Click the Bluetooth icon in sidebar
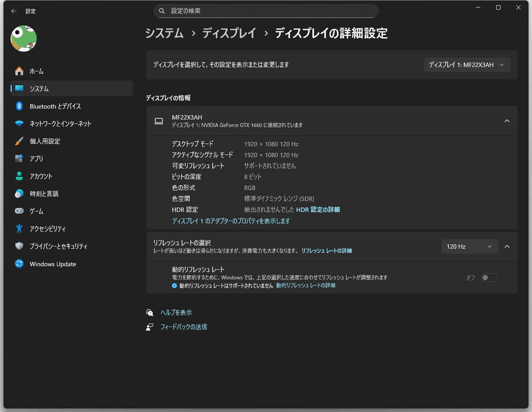Screen dimensions: 532x412 tap(19, 106)
